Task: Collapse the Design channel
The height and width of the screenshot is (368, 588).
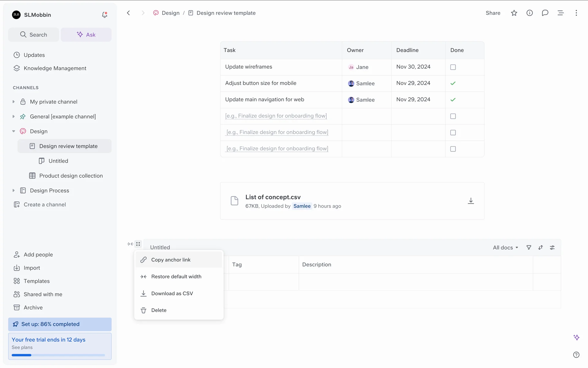Action: (13, 131)
